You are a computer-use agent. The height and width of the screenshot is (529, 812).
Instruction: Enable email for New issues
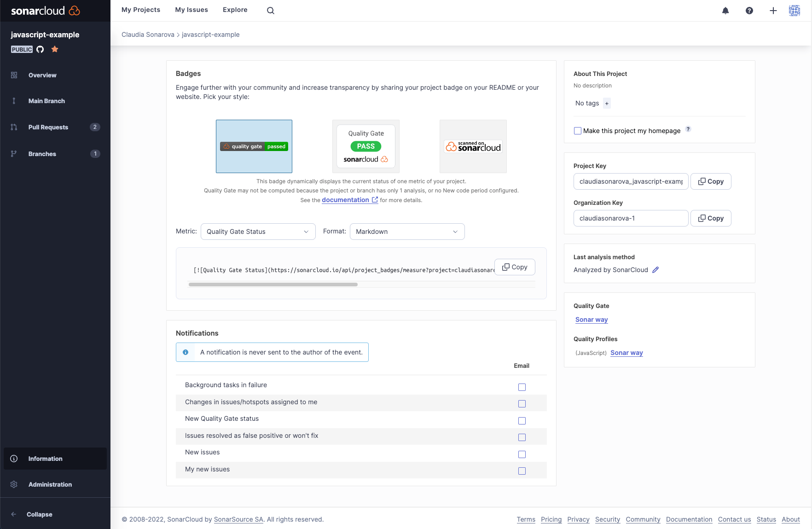(x=522, y=454)
